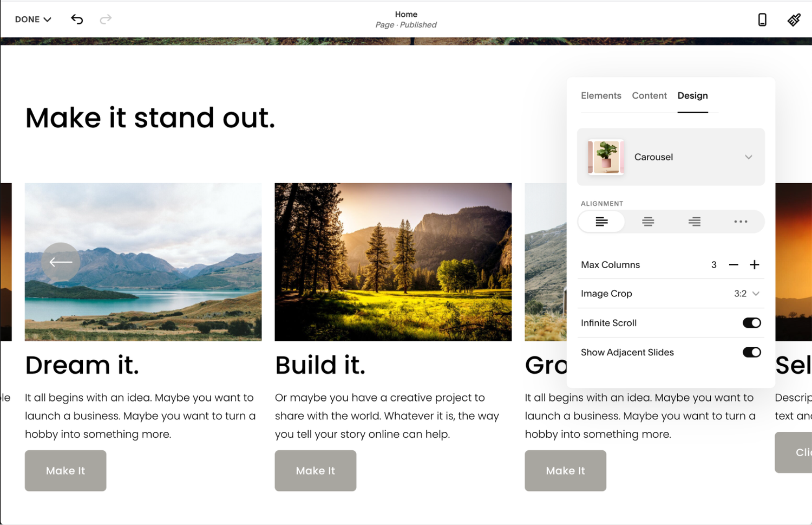The image size is (812, 525).
Task: Open the Carousel layout dropdown
Action: [749, 157]
